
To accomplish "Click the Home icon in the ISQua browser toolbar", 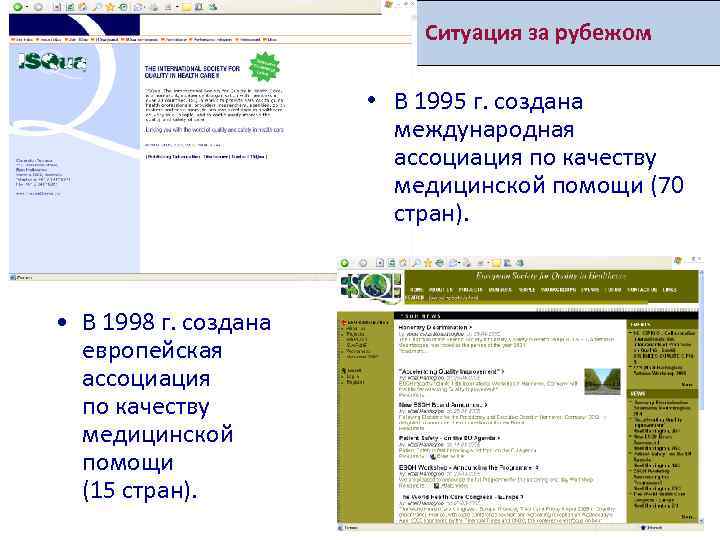I will coord(82,7).
